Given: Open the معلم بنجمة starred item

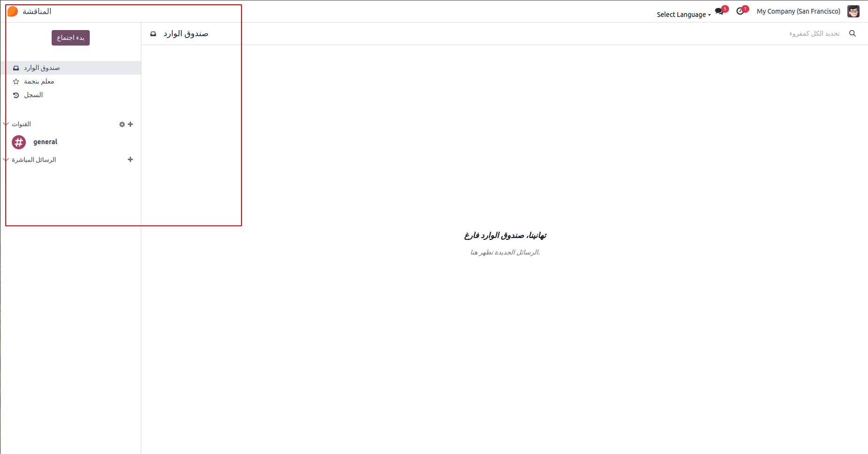Looking at the screenshot, I should 70,81.
